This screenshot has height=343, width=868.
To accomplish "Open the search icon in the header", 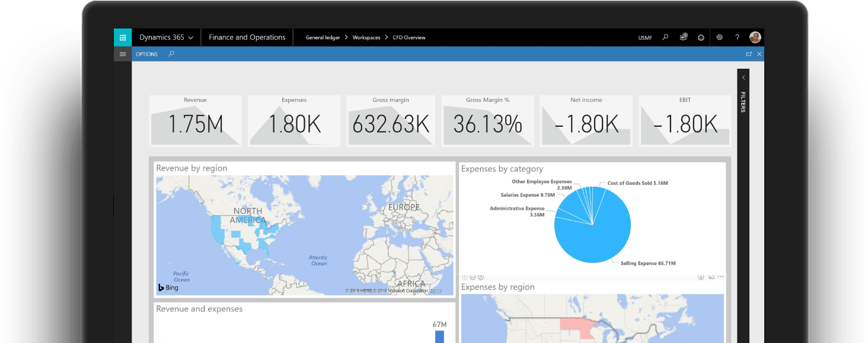I will click(665, 37).
